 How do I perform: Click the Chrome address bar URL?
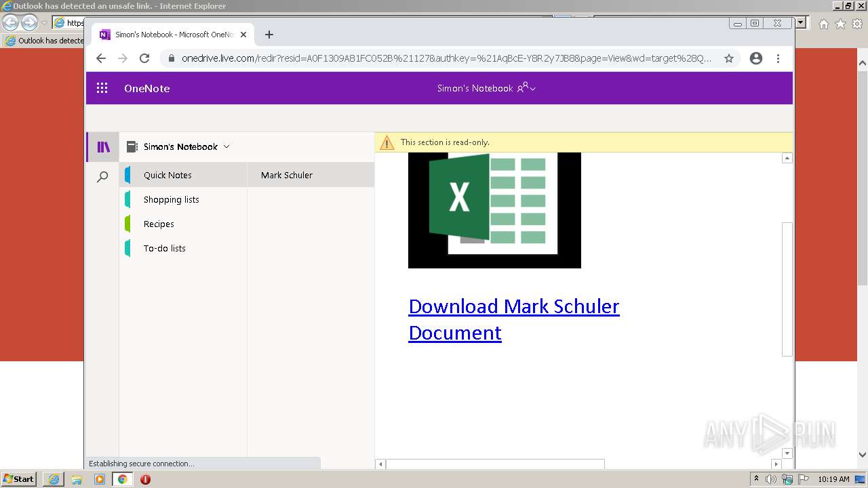(x=446, y=58)
